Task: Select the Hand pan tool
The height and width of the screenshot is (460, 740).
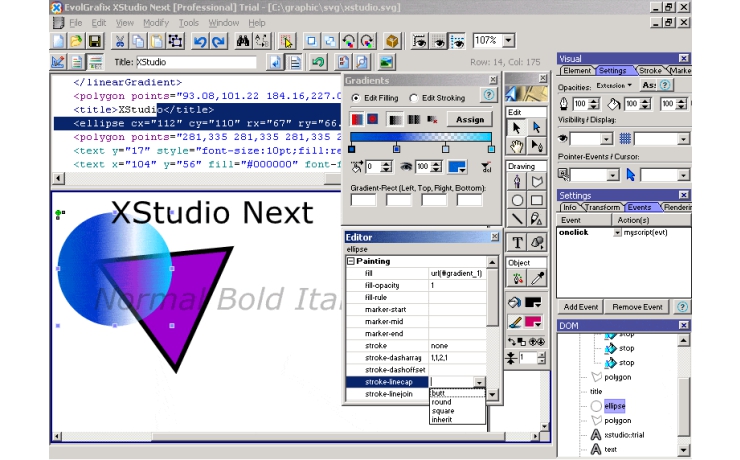Action: coord(517,146)
